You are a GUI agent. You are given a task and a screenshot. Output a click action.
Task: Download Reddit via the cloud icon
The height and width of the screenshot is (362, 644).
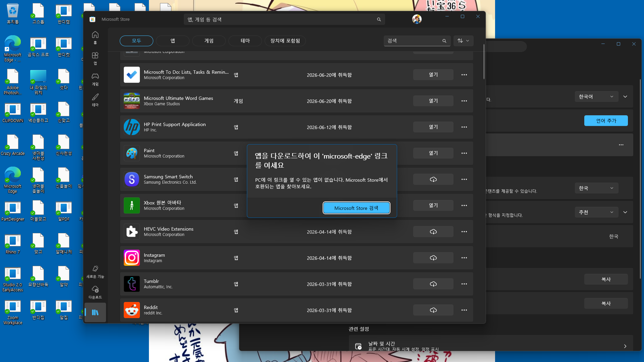(433, 310)
